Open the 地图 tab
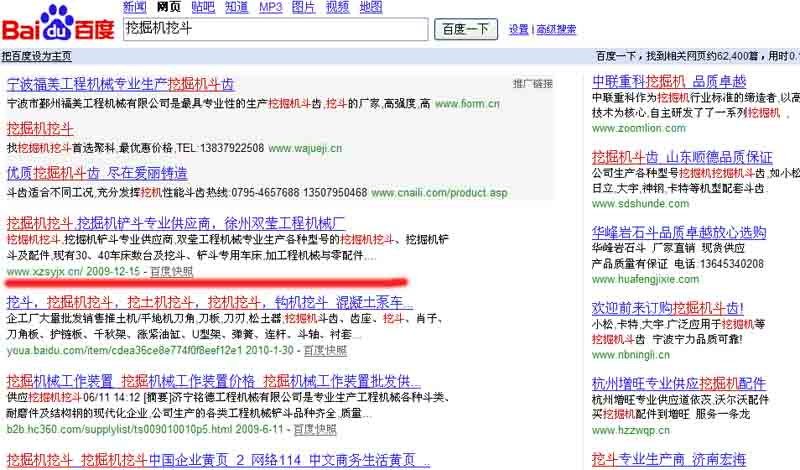800x470 pixels. 371,7
